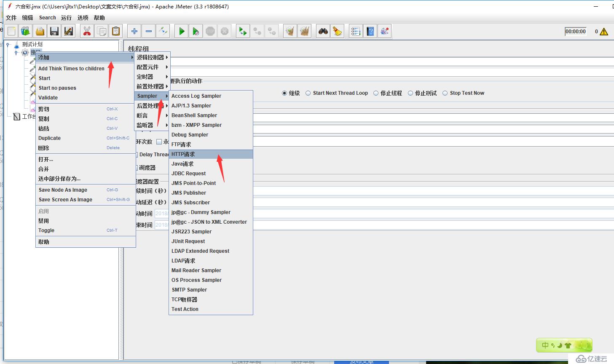Open the 编辑 menu
This screenshot has width=614, height=364.
point(27,18)
